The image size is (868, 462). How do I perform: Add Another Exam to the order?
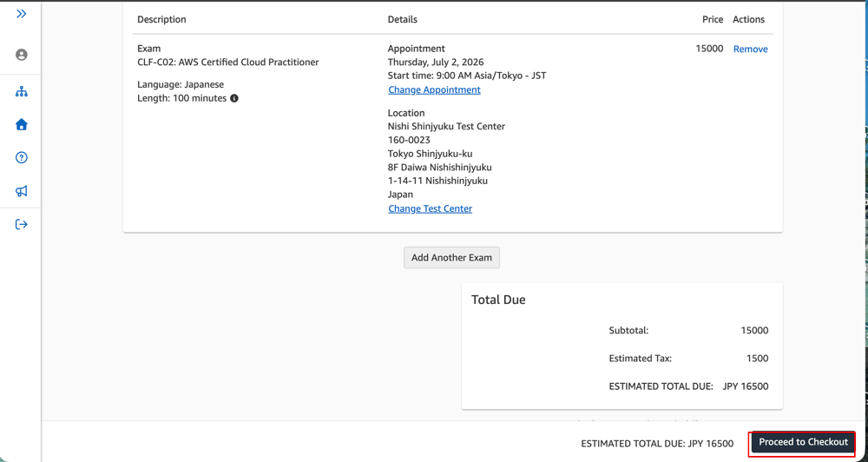(x=451, y=258)
